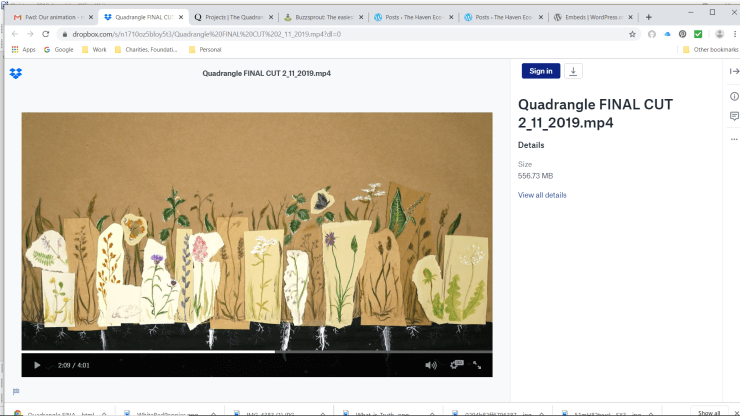
Task: Enter fullscreen video mode
Action: click(x=478, y=366)
